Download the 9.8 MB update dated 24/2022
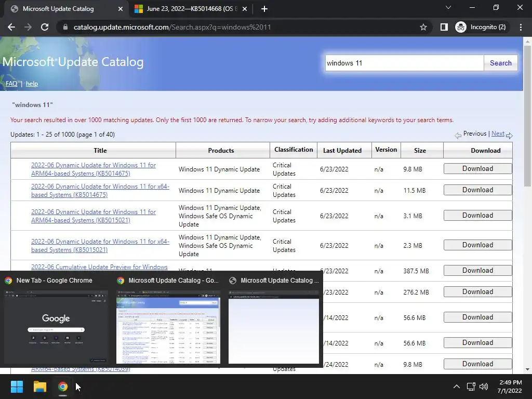This screenshot has width=532, height=399. (478, 364)
